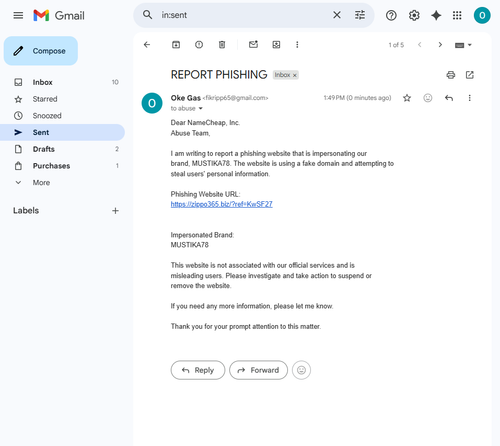Create a new label with plus
This screenshot has width=500, height=446.
coord(115,211)
